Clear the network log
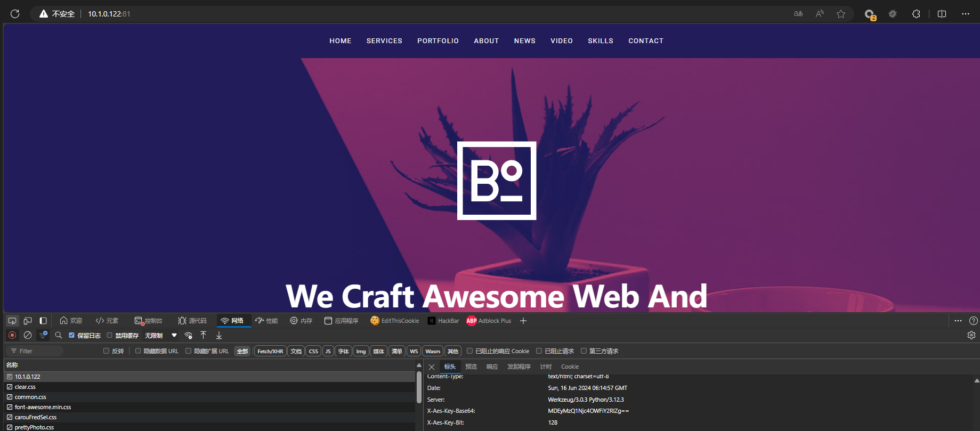The height and width of the screenshot is (431, 980). click(28, 335)
